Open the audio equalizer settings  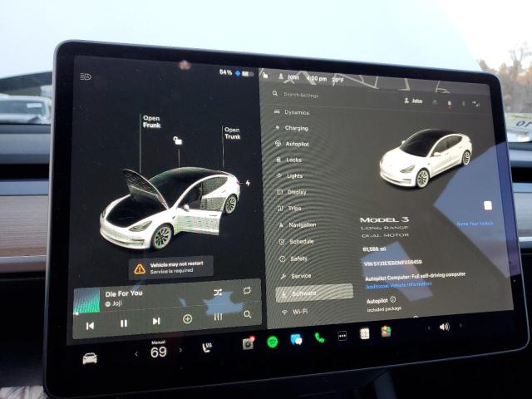tap(218, 317)
